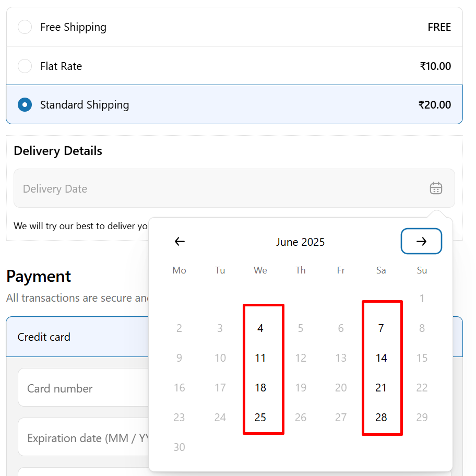Select Free Shipping radio option
This screenshot has width=476, height=476.
[25, 27]
